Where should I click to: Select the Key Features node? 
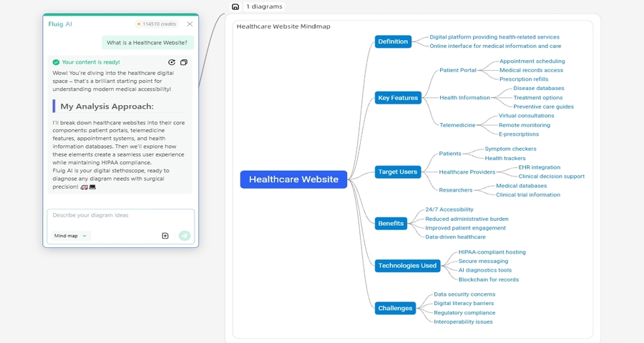398,98
